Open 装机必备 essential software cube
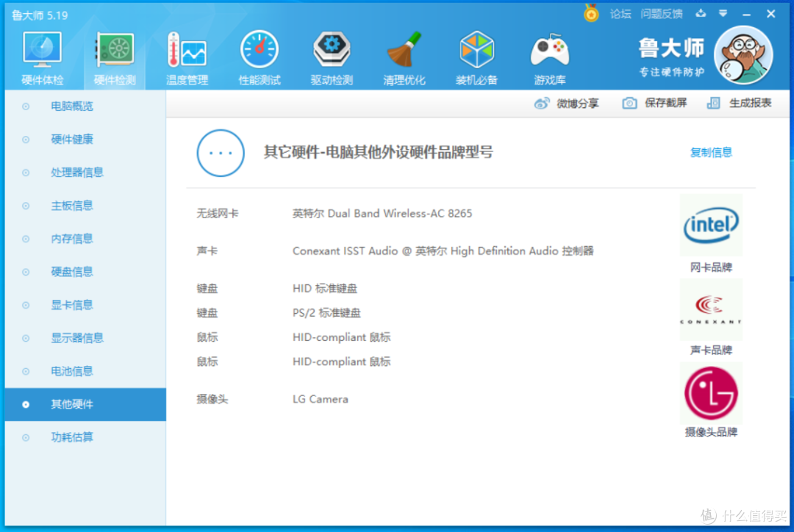The image size is (794, 532). (x=476, y=58)
